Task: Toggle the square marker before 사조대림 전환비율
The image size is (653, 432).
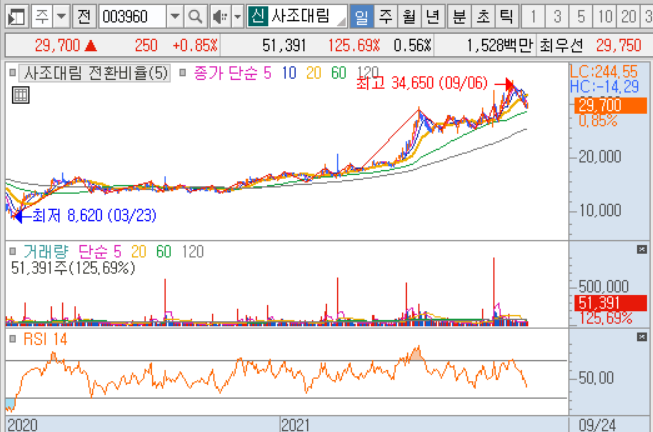Action: 12,73
